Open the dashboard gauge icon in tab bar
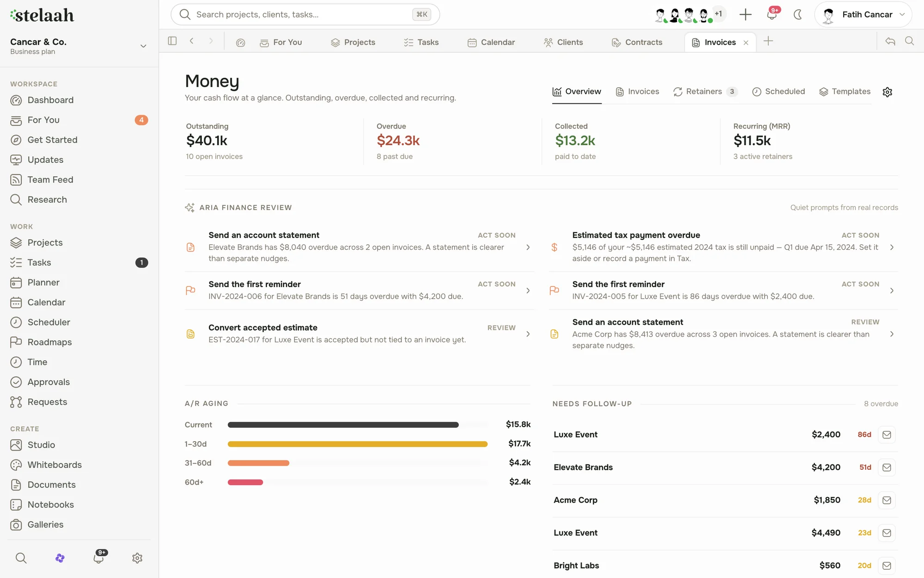Image resolution: width=924 pixels, height=578 pixels. tap(240, 43)
